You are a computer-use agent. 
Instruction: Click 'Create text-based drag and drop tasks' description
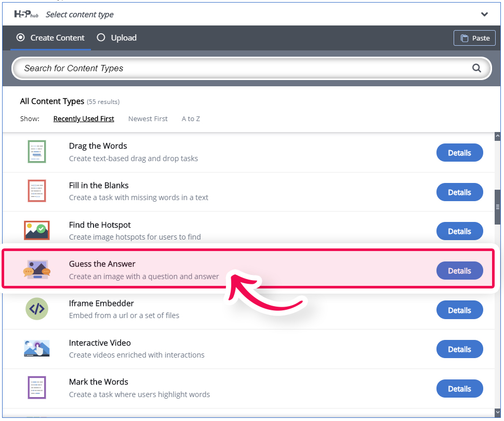pyautogui.click(x=134, y=159)
